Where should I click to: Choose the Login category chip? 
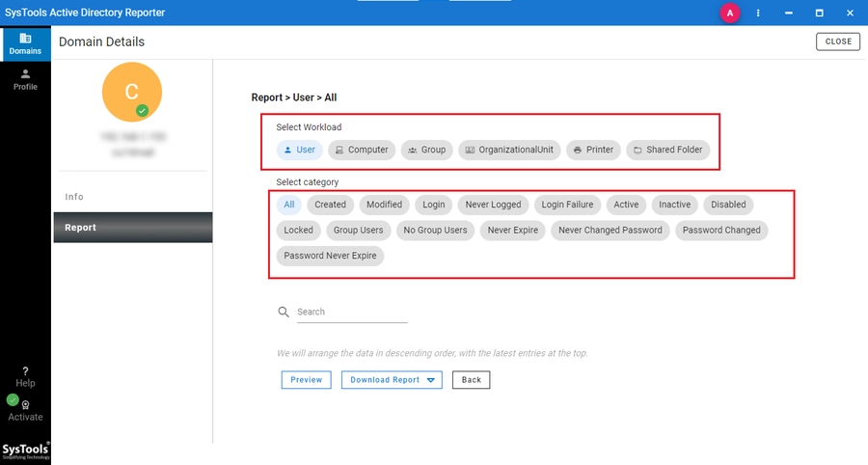(433, 205)
